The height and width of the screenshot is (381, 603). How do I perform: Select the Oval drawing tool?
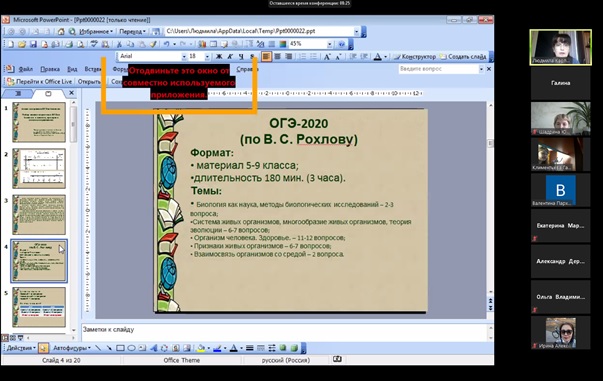pyautogui.click(x=132, y=348)
